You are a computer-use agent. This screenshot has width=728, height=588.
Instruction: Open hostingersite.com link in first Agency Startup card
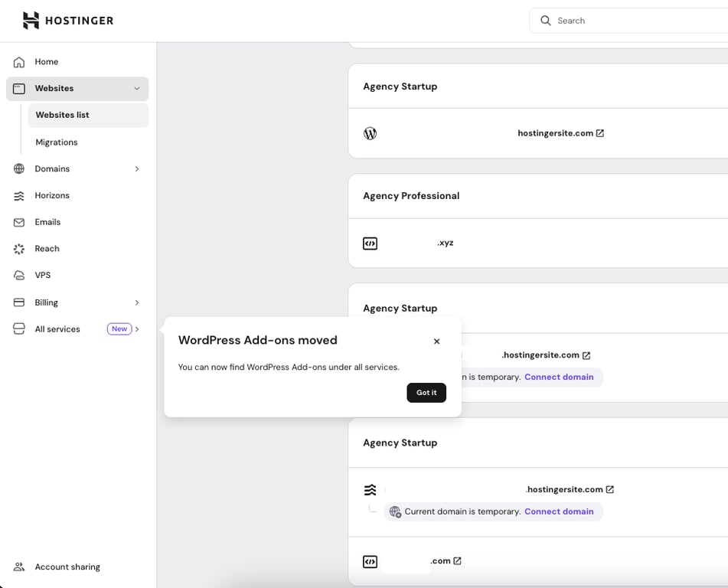[555, 133]
